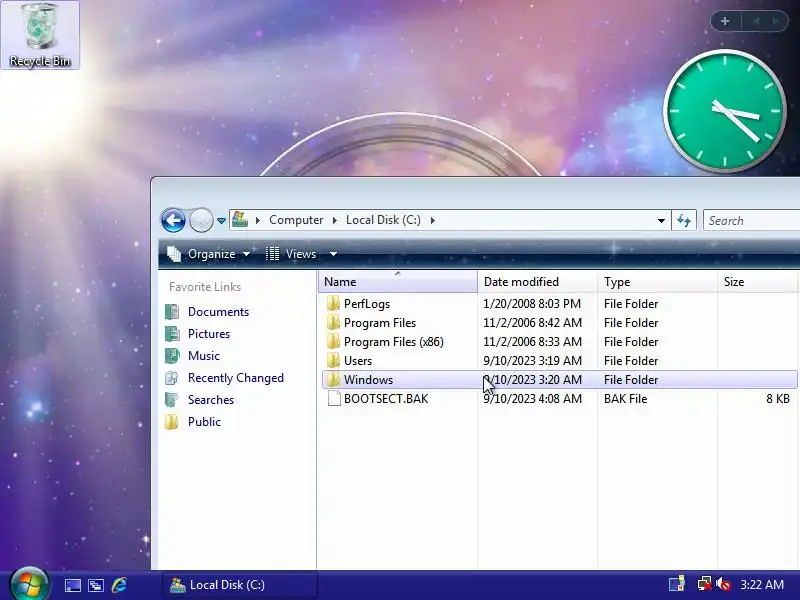Select the Program Files (x86) folder
This screenshot has height=600, width=800.
coord(393,341)
